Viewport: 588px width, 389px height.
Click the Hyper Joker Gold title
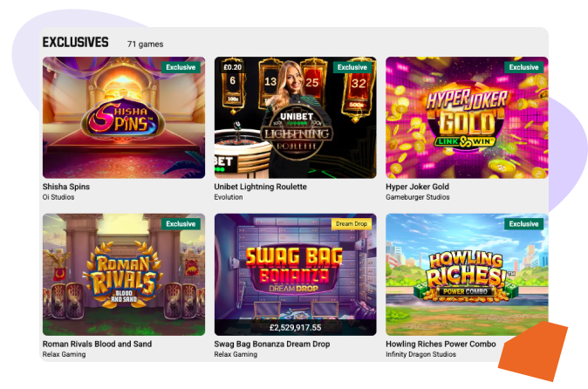pyautogui.click(x=417, y=187)
